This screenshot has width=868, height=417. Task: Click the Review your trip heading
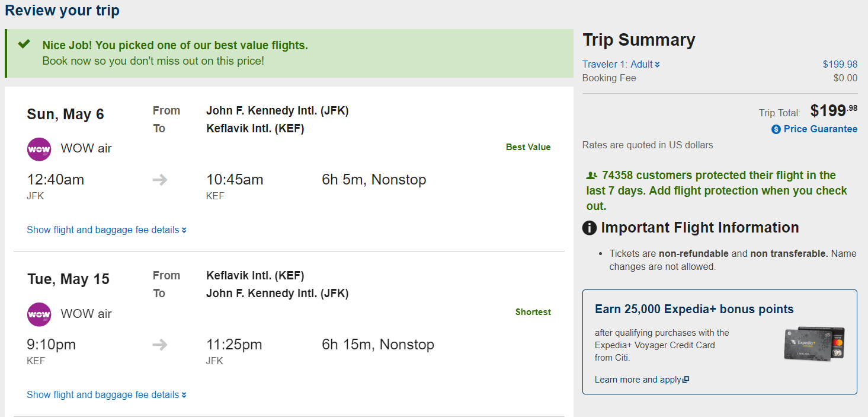click(62, 10)
